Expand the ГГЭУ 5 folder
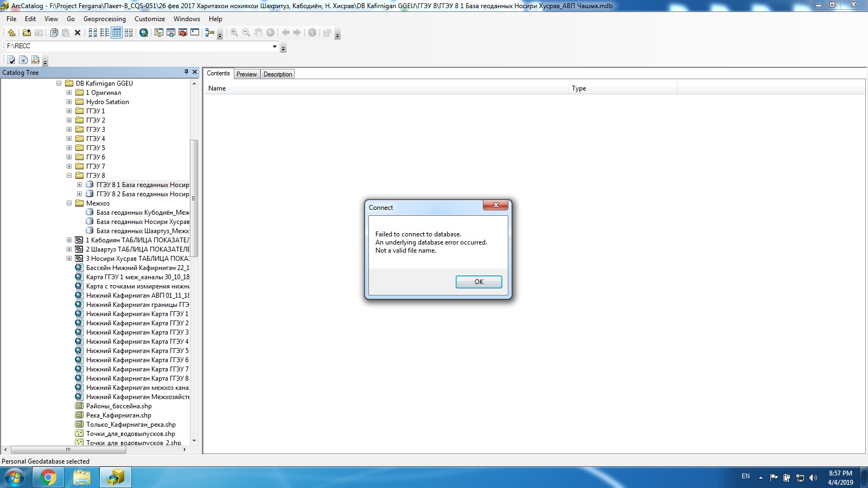The height and width of the screenshot is (488, 868). point(69,148)
